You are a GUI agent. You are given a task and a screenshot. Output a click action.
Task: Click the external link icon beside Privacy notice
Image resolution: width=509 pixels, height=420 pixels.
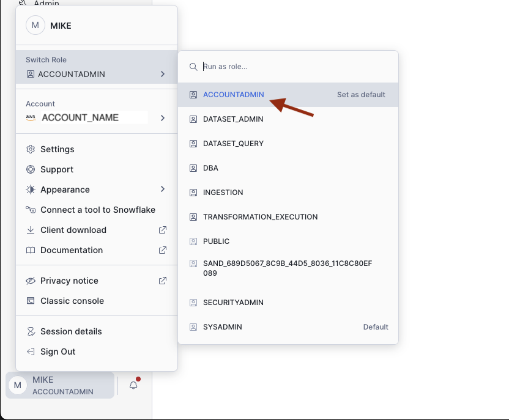coord(163,281)
